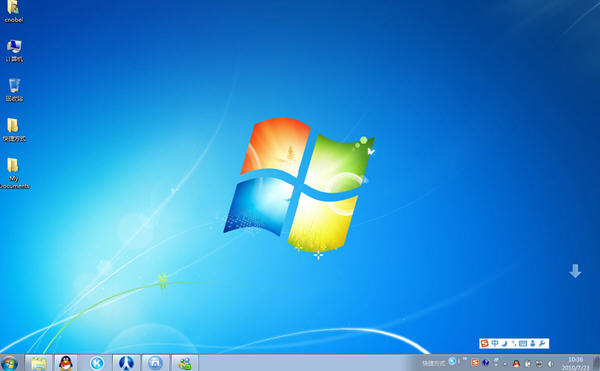Open the Windows Live Messenger taskbar icon
This screenshot has height=371, width=600.
coord(185,363)
